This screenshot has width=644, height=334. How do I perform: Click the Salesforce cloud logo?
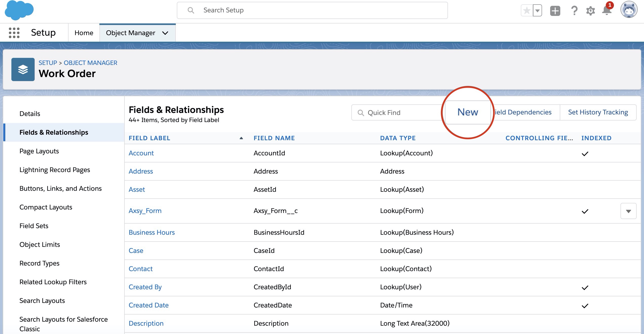[19, 10]
